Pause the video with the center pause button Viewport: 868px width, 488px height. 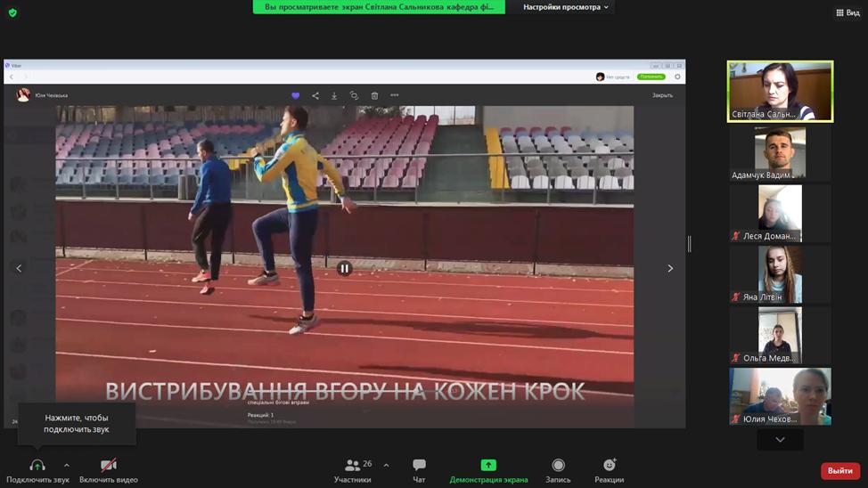pos(345,268)
